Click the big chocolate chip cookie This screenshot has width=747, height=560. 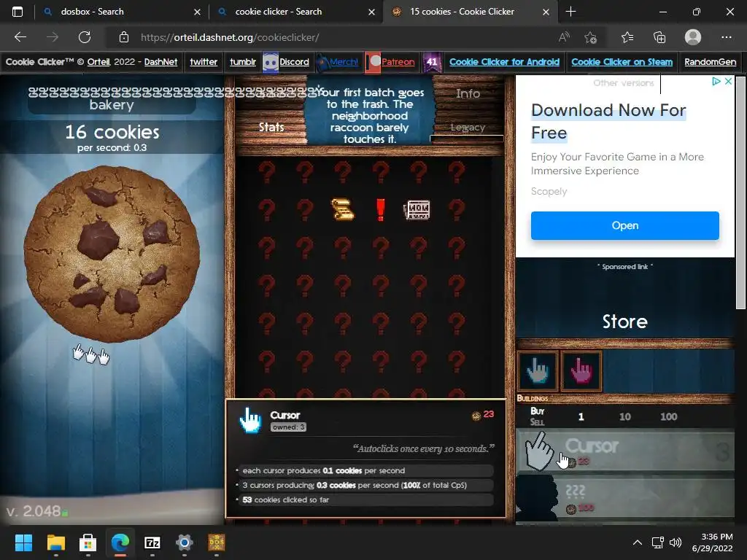click(112, 253)
